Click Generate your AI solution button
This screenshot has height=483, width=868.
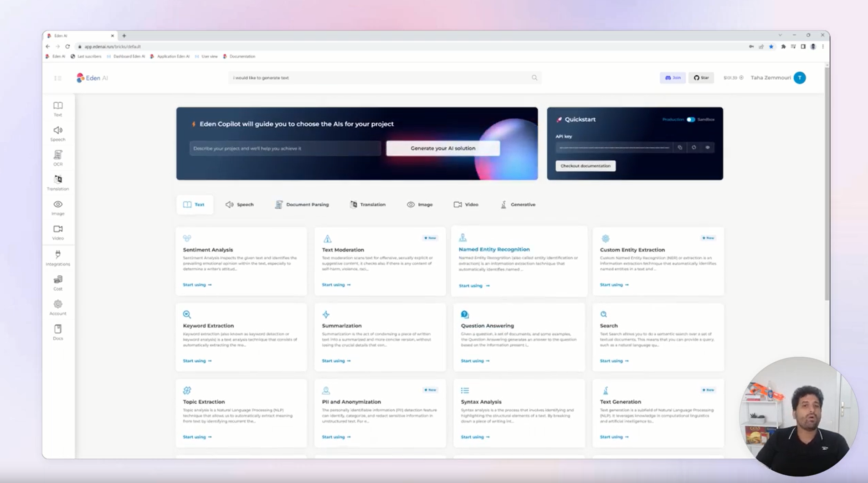443,148
